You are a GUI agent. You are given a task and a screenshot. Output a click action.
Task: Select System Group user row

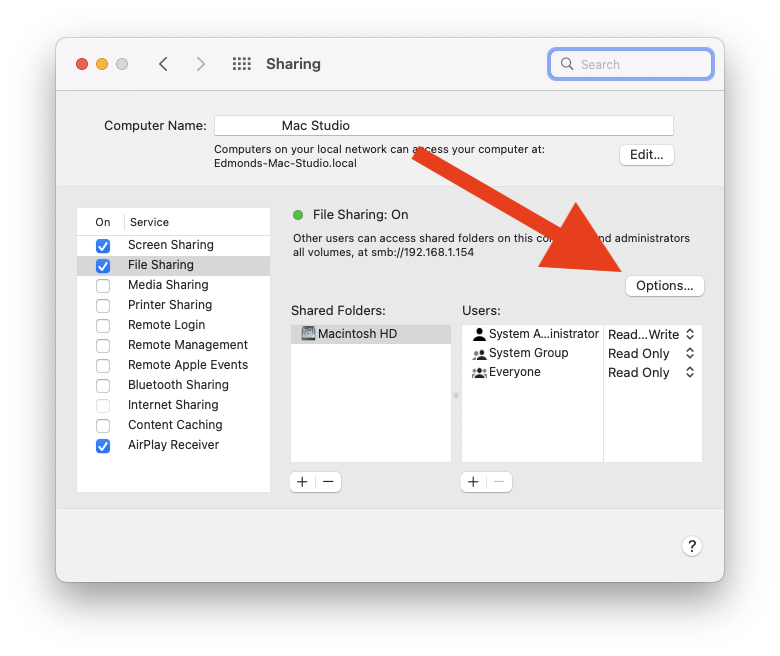point(532,353)
